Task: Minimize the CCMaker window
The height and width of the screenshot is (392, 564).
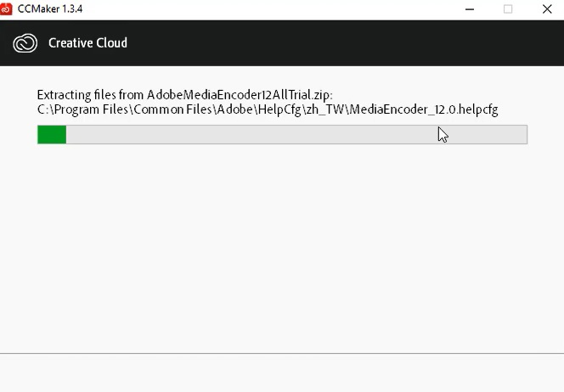Action: (x=470, y=9)
